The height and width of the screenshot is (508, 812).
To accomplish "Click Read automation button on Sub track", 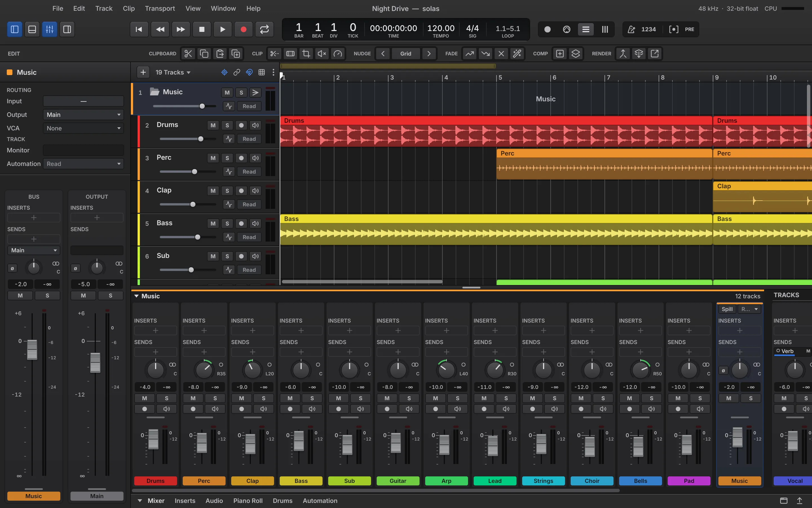I will [x=249, y=270].
